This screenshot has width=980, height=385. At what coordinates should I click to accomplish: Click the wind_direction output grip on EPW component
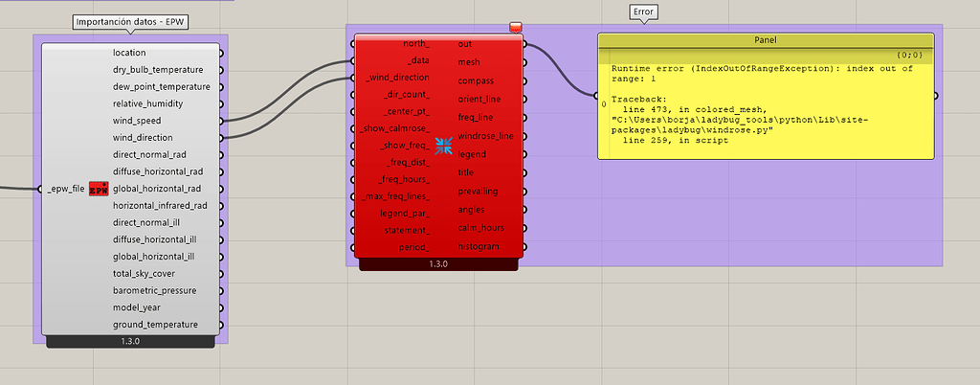point(222,138)
